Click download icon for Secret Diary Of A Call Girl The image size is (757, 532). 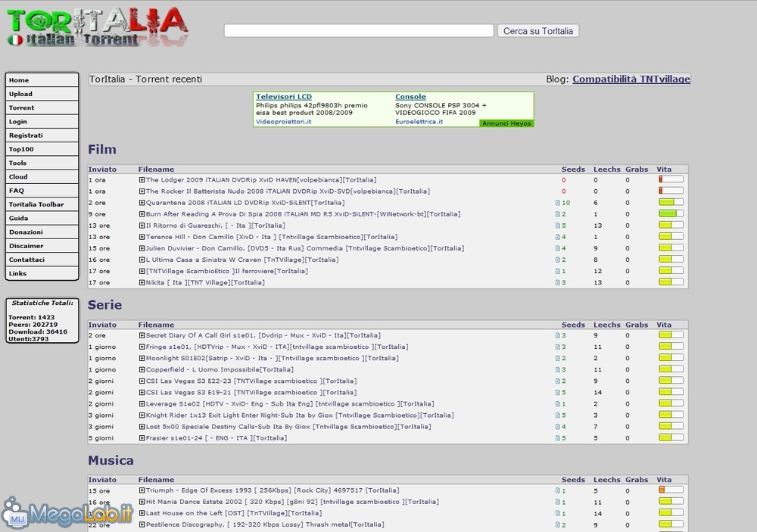558,335
